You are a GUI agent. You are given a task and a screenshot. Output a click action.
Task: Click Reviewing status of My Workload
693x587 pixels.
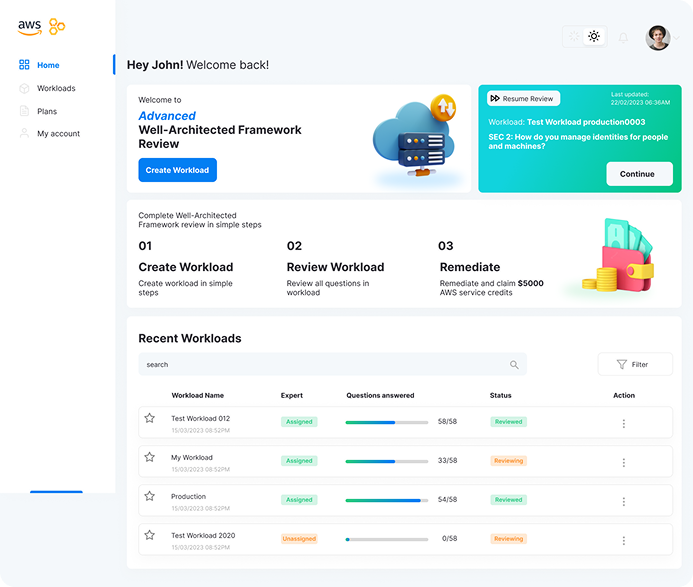coord(508,461)
